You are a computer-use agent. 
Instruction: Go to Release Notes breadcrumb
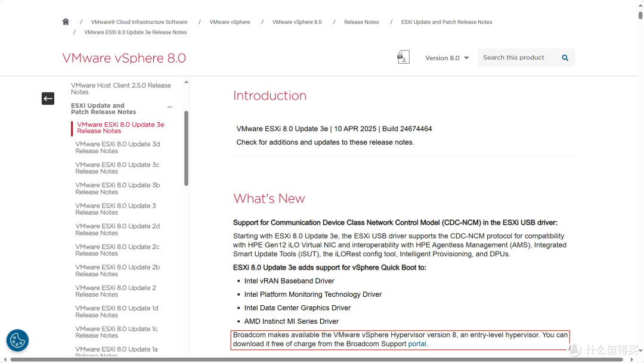point(361,22)
